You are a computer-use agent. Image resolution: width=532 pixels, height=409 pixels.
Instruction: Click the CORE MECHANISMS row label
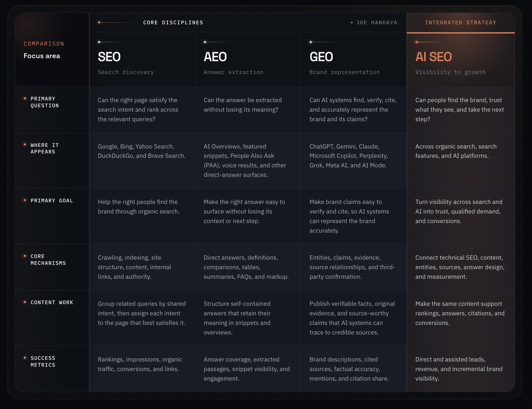tap(48, 260)
